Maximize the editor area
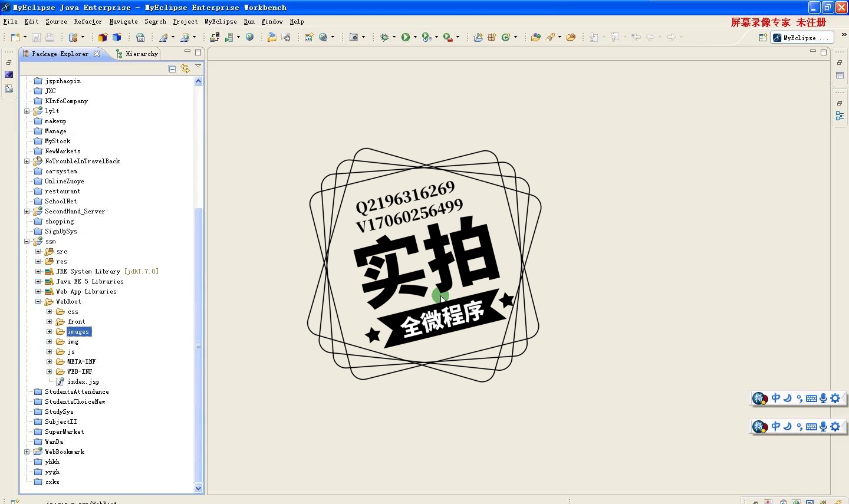 [x=824, y=52]
